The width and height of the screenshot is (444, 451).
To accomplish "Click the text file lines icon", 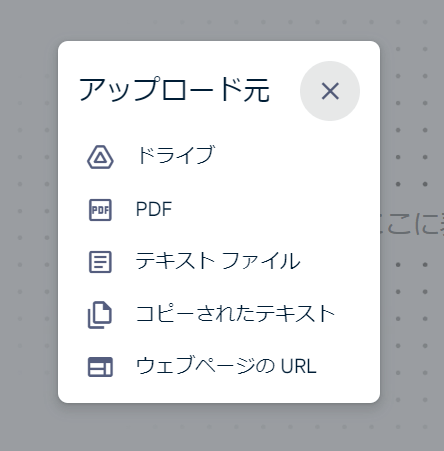I will point(100,262).
